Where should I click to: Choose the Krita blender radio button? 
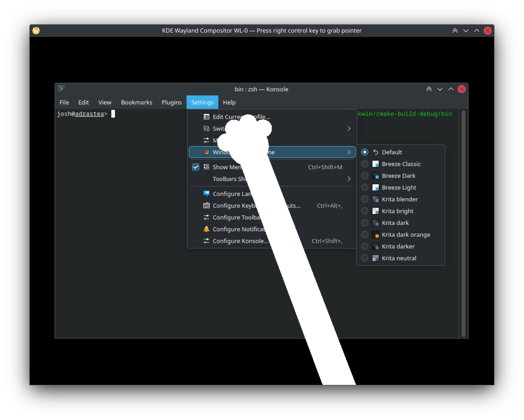365,199
